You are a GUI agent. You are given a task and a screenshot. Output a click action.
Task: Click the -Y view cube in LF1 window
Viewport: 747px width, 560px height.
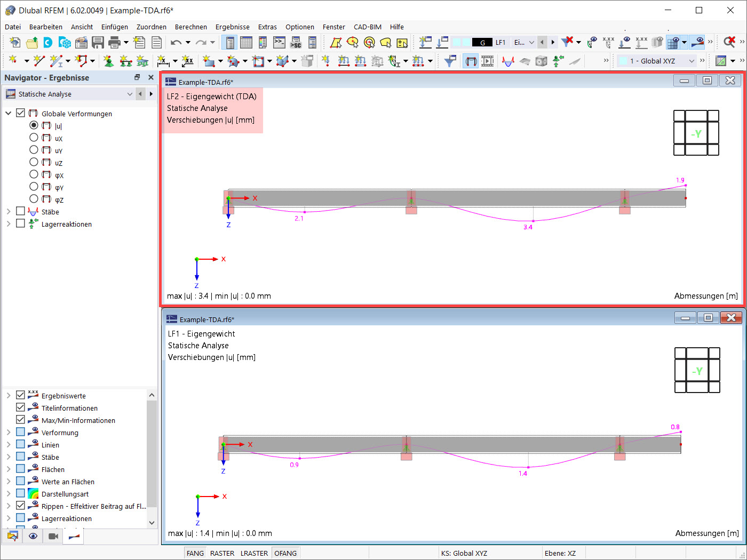(697, 370)
